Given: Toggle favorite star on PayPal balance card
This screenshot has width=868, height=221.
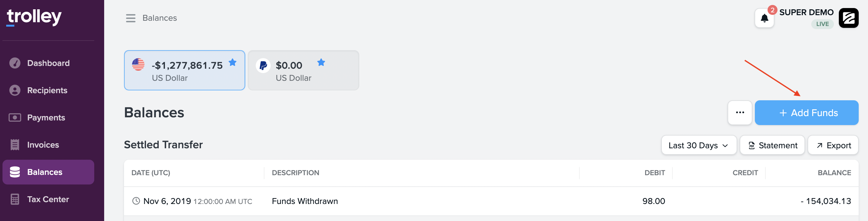Looking at the screenshot, I should (321, 62).
